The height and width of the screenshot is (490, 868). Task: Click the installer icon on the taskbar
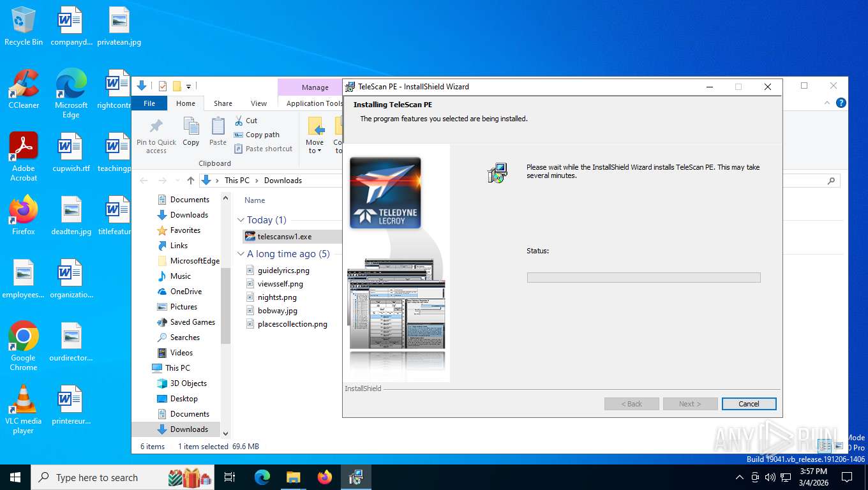coord(355,477)
